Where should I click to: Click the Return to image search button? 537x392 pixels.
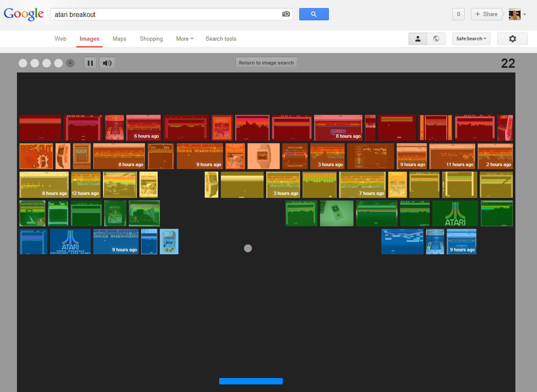click(266, 63)
